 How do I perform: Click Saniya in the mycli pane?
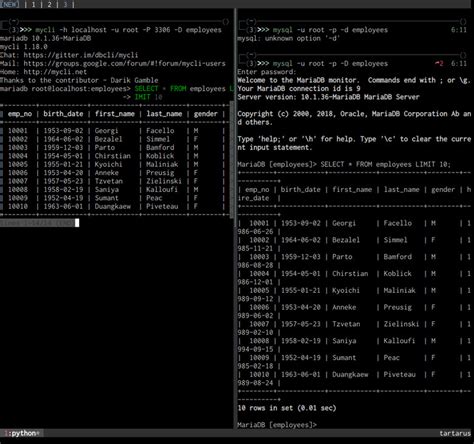106,189
